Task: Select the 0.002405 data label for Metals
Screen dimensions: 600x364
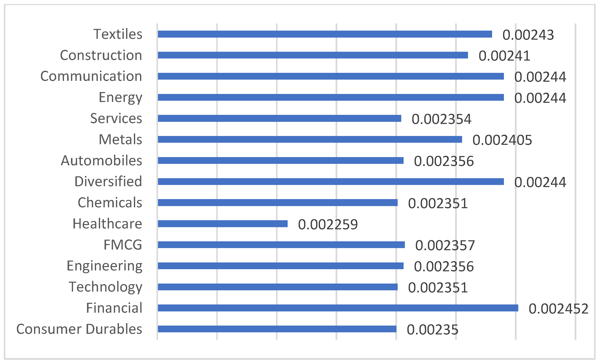Action: pos(502,140)
